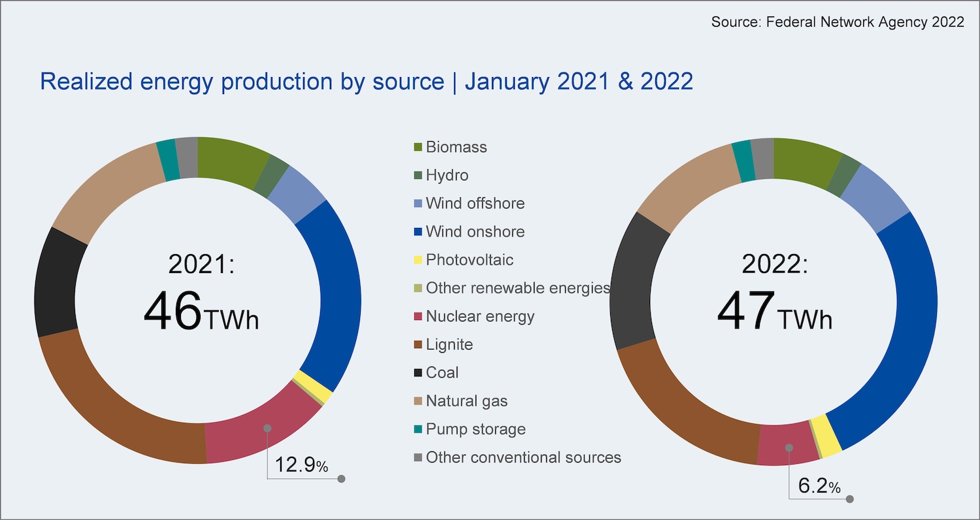Click the Hydro legend color swatch
The height and width of the screenshot is (520, 980).
click(x=418, y=175)
